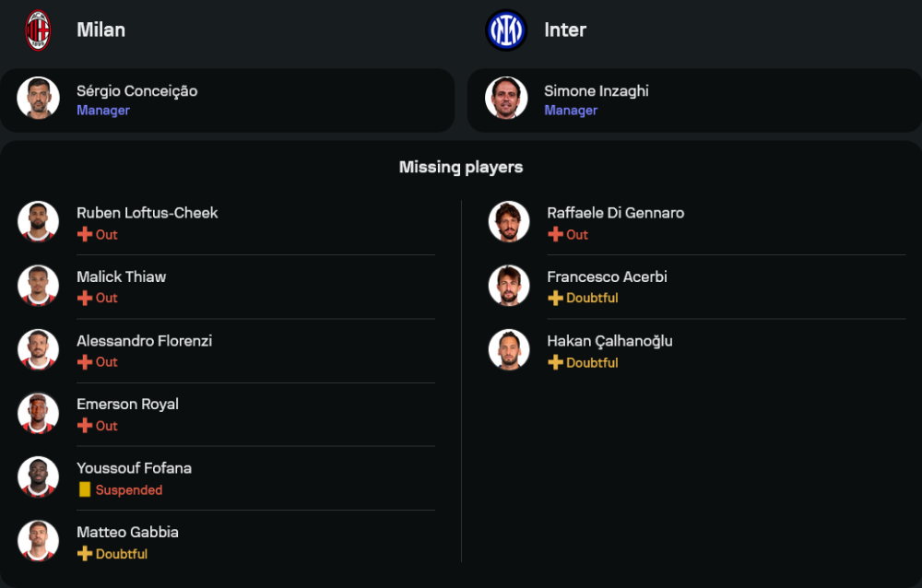Click Francesco Acerbi's player avatar
This screenshot has width=922, height=588.
point(509,286)
